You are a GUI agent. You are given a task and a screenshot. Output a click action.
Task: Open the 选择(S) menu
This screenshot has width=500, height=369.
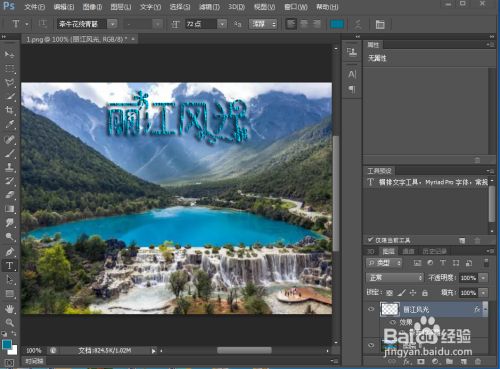click(x=180, y=7)
